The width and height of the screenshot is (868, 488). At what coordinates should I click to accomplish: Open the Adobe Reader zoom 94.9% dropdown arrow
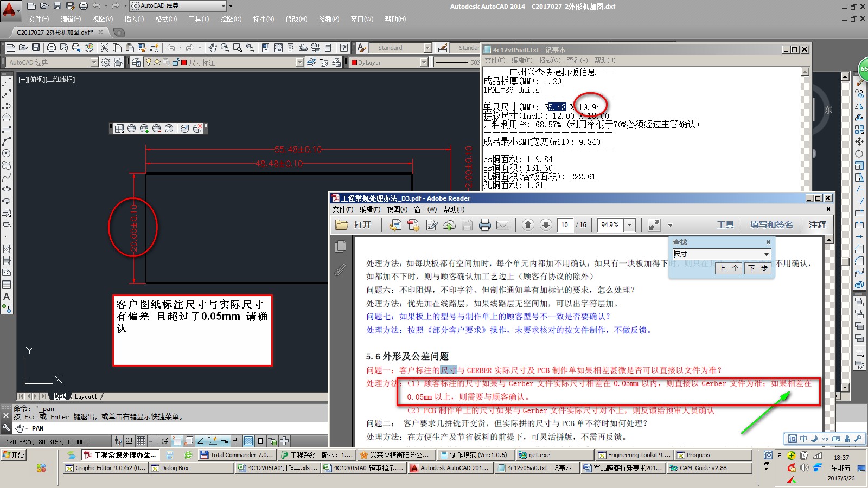pos(630,224)
